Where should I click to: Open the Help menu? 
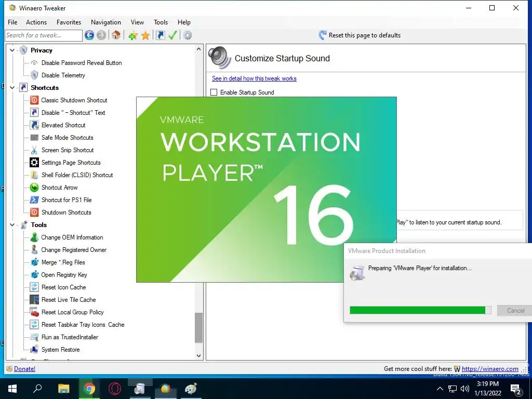click(184, 22)
